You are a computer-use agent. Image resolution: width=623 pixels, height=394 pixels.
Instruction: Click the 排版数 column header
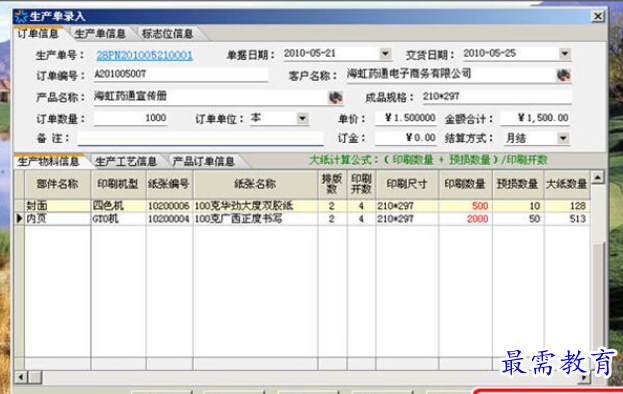pyautogui.click(x=332, y=184)
